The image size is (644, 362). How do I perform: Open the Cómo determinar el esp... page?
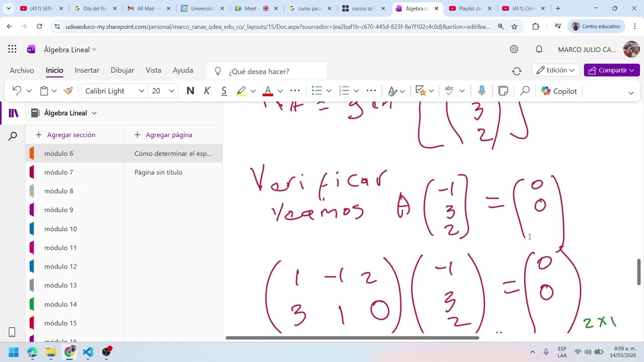coord(173,153)
